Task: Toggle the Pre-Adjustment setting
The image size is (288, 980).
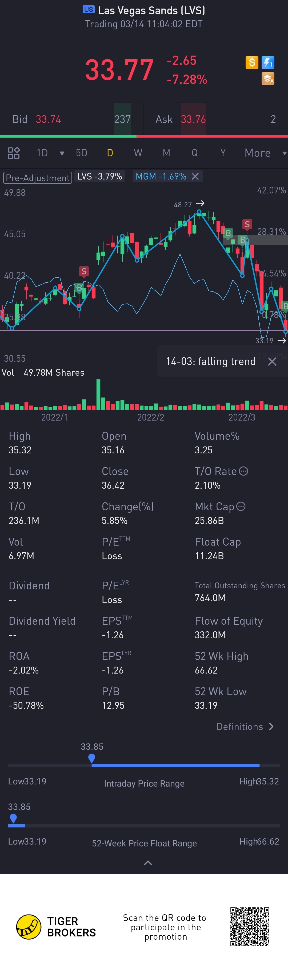Action: pos(38,178)
